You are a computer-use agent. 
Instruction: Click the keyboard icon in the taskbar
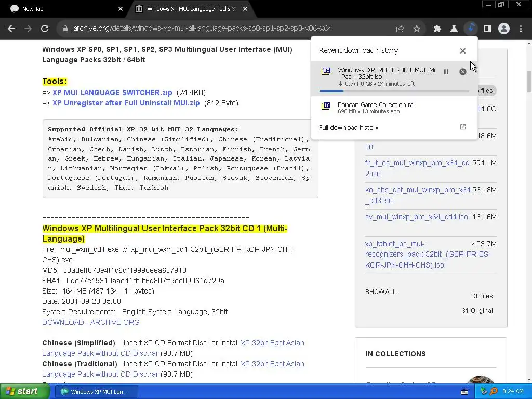click(464, 392)
